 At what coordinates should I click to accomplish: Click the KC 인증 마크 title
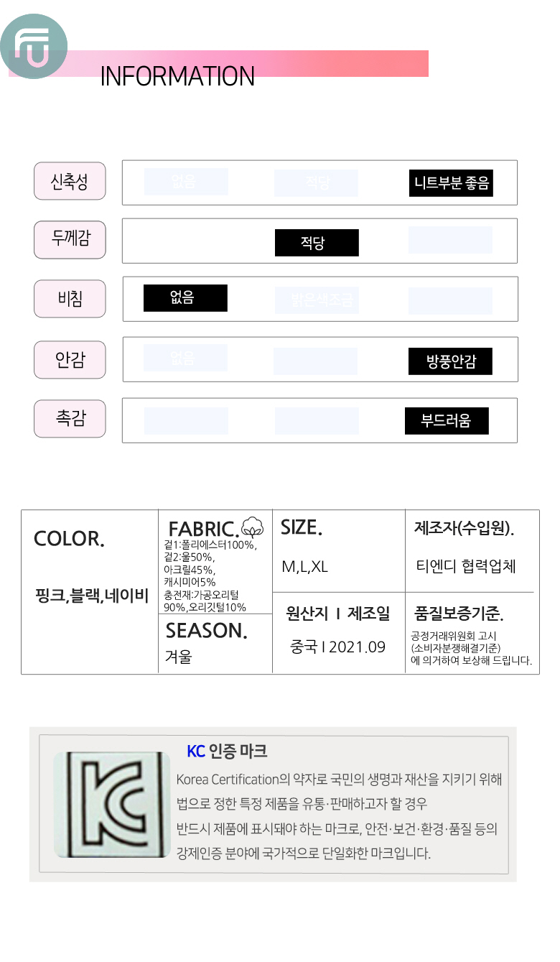[227, 751]
